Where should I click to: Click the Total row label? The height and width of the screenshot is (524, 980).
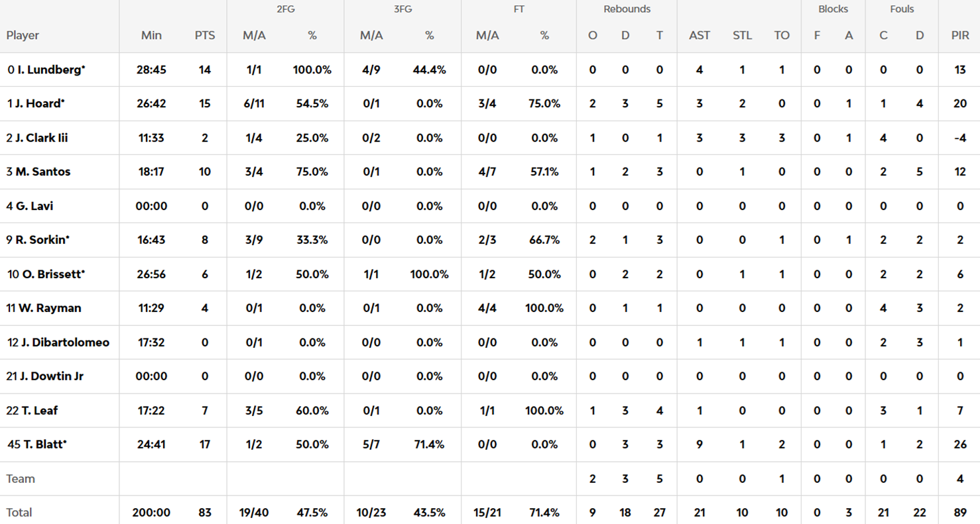tap(19, 513)
